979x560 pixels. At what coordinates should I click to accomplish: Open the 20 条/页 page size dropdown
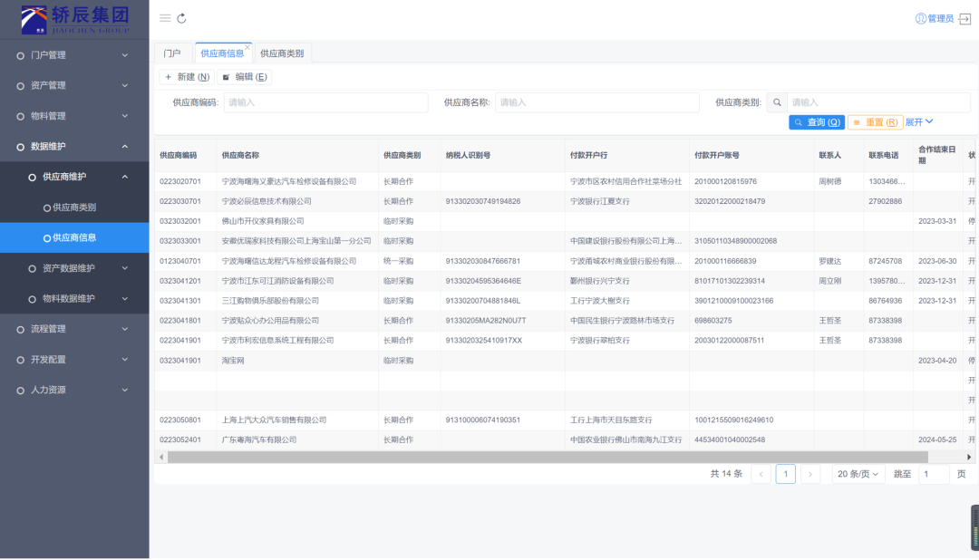(x=858, y=474)
